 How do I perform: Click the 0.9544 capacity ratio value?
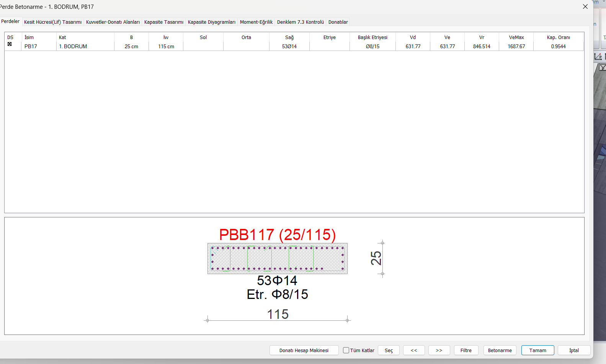[x=559, y=46]
